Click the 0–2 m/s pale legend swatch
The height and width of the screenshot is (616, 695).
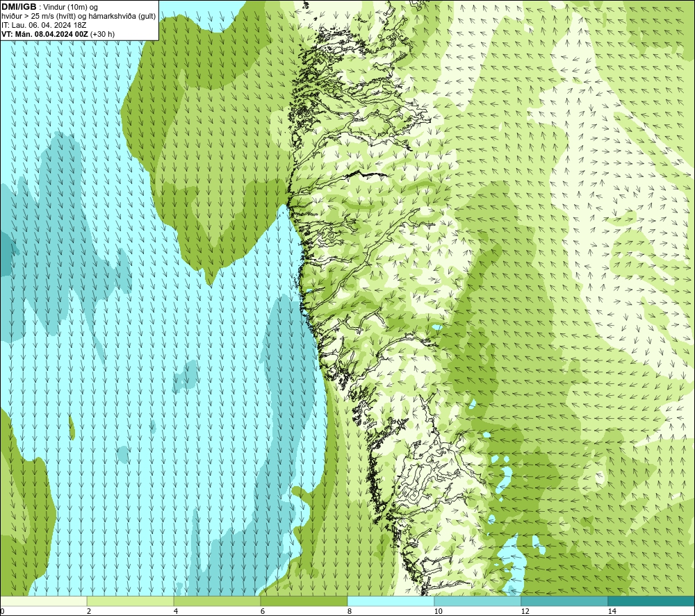[43, 601]
